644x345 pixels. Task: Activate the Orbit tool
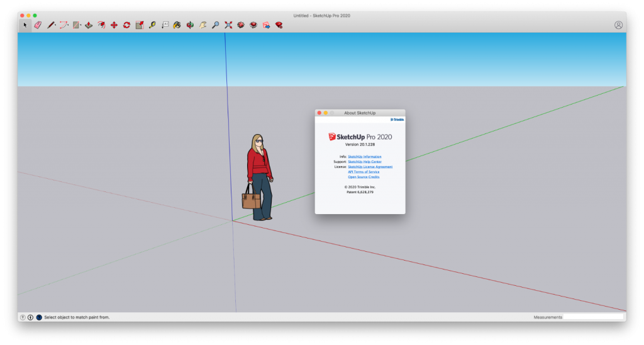click(x=190, y=25)
